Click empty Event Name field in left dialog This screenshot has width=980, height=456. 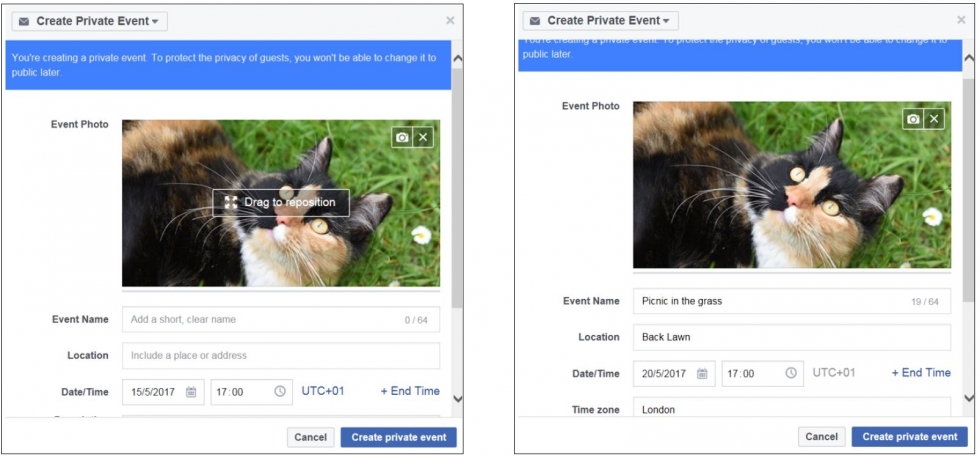click(281, 319)
